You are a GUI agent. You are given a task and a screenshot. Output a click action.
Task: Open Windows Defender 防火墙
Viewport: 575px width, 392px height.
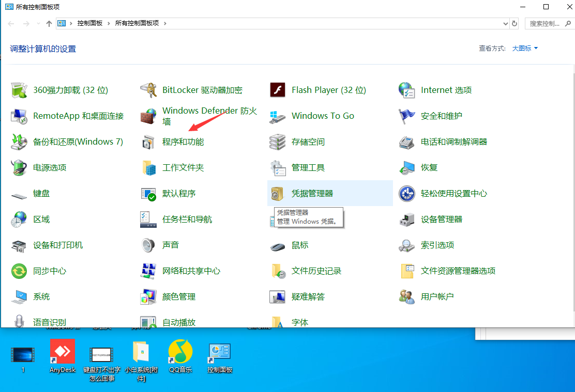pos(209,115)
